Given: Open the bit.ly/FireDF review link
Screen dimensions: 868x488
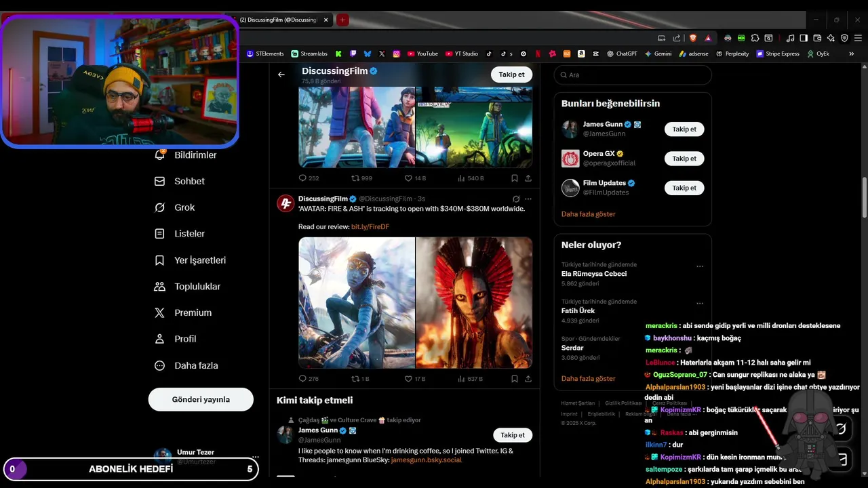Looking at the screenshot, I should (x=370, y=226).
